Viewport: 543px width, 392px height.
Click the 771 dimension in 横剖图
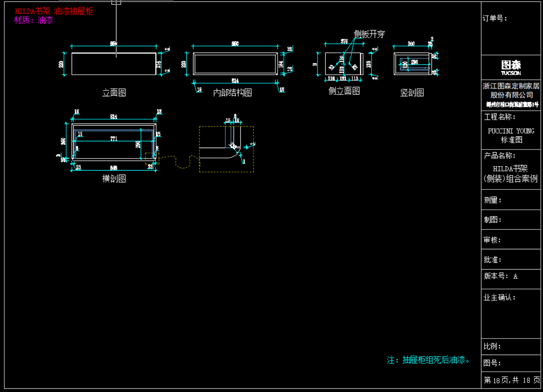tap(114, 139)
